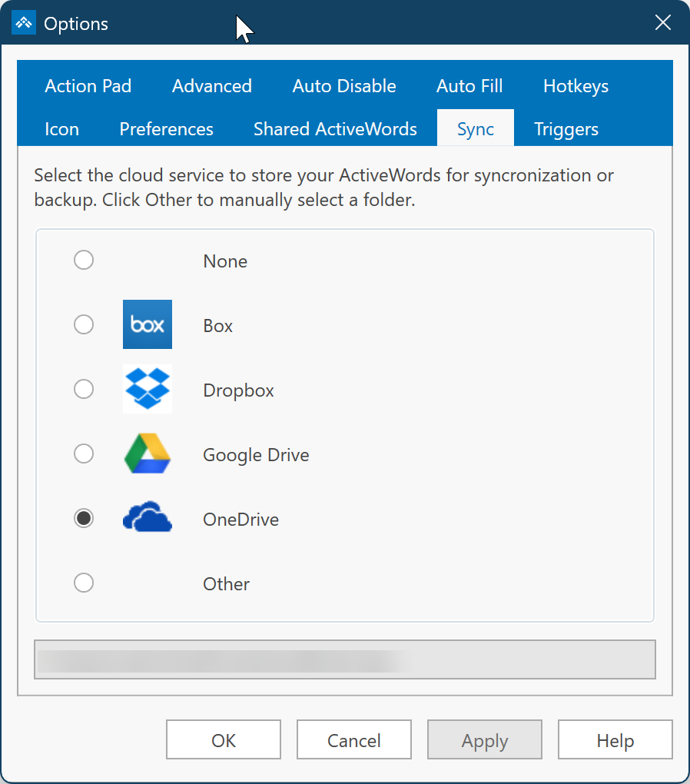Select the None radio button

(84, 260)
